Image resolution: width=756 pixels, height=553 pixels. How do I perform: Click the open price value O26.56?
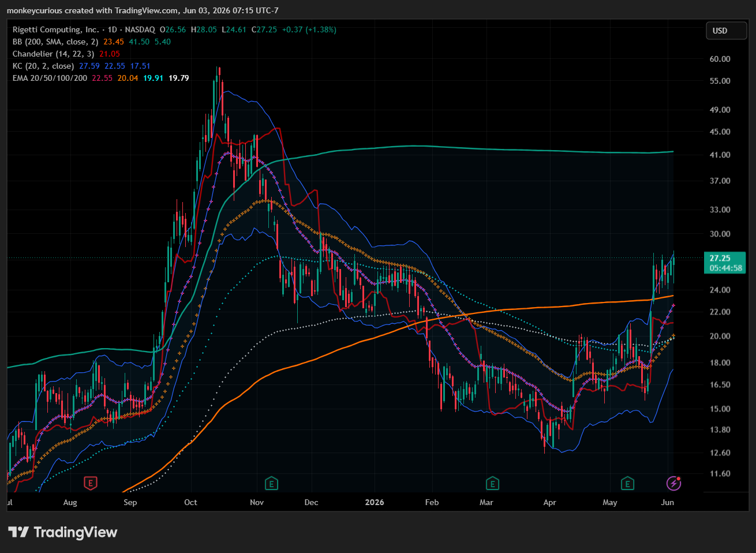coord(173,29)
